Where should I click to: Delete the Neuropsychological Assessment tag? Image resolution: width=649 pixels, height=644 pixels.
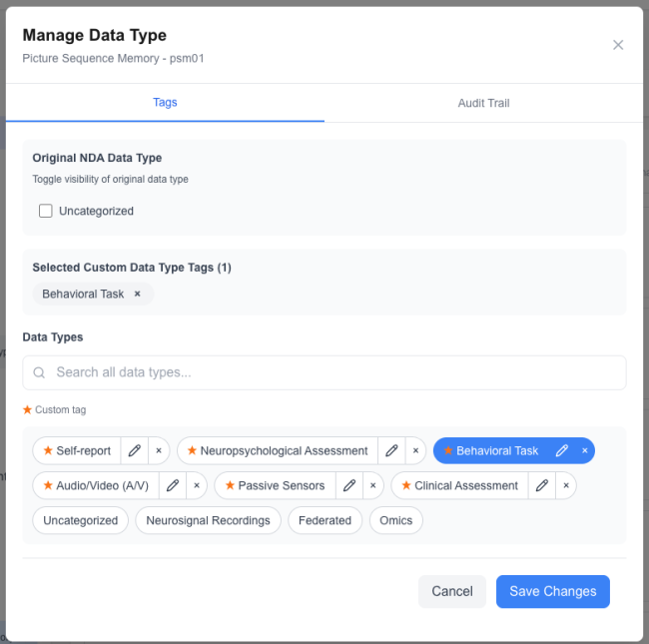[415, 451]
